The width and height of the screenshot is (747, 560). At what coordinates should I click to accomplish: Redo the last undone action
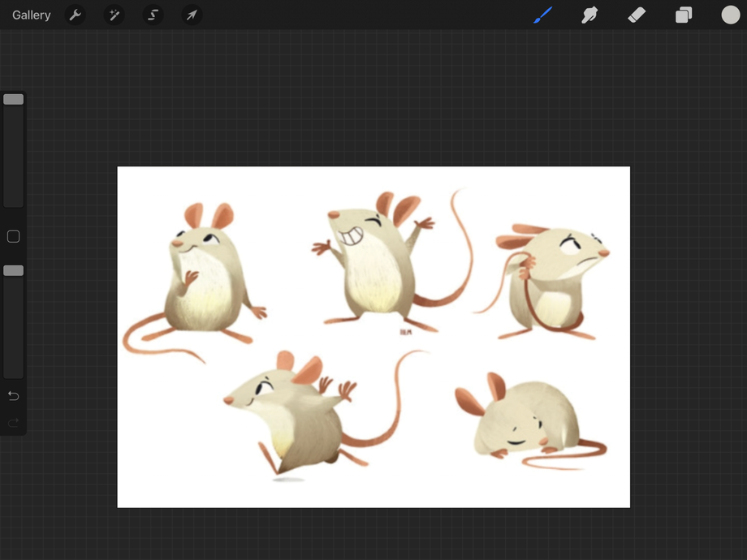(x=13, y=422)
